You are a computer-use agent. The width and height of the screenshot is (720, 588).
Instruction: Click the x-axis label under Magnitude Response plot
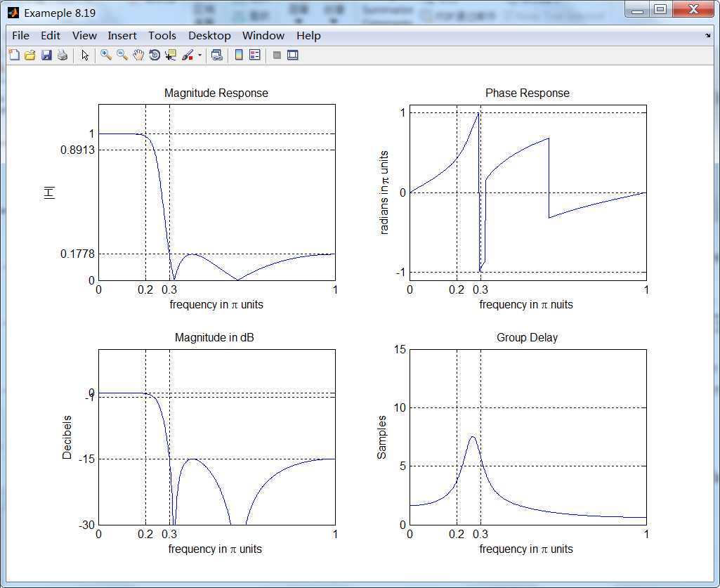pyautogui.click(x=216, y=305)
